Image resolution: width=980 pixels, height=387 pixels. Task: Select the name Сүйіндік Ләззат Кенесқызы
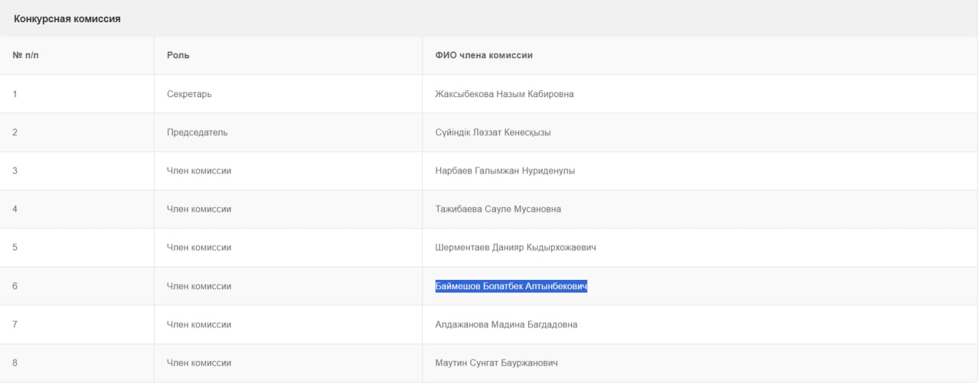pos(492,132)
